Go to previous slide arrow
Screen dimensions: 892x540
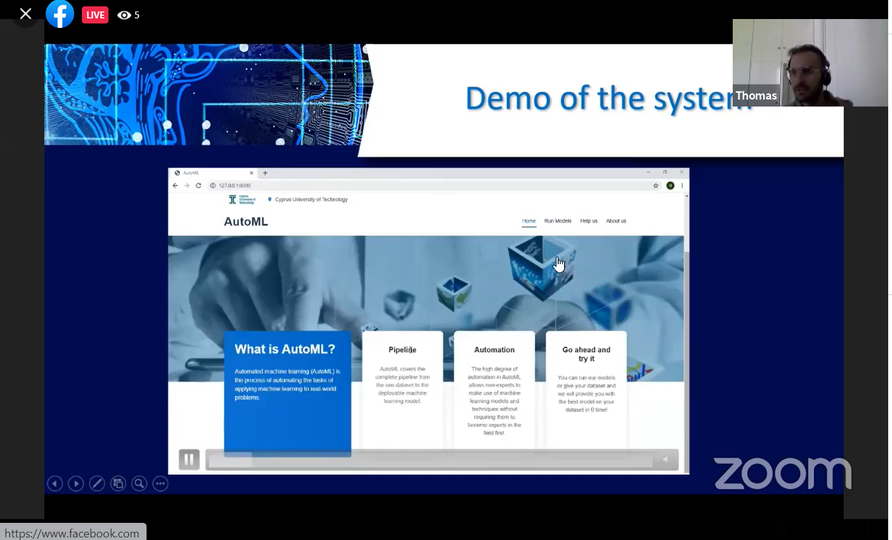click(55, 484)
